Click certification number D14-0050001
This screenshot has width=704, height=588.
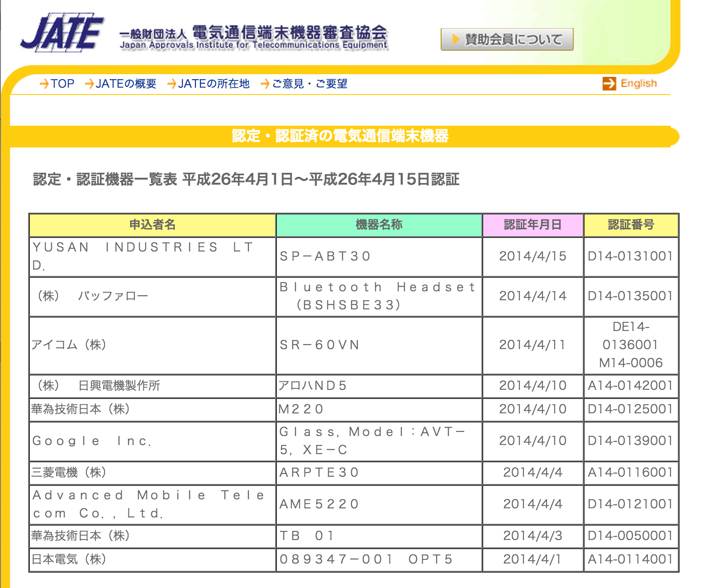pos(631,536)
